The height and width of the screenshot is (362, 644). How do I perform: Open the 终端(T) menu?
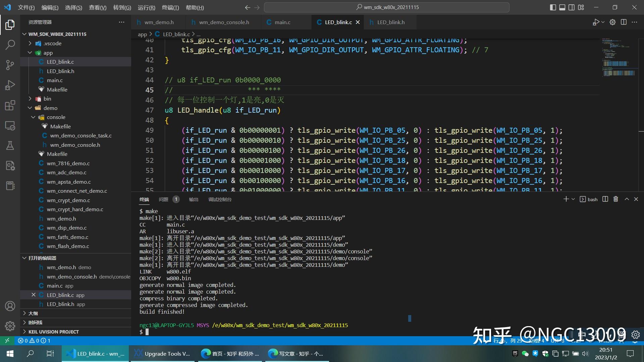[x=170, y=7]
